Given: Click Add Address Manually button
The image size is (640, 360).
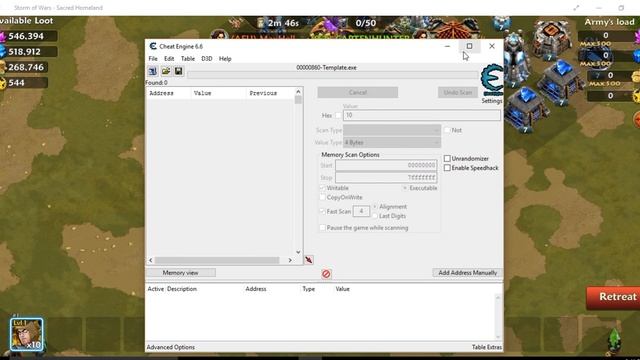Looking at the screenshot, I should [467, 273].
